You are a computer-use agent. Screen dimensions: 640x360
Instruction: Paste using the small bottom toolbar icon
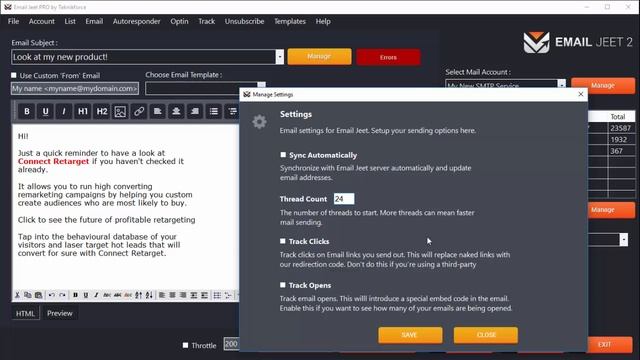(x=38, y=295)
